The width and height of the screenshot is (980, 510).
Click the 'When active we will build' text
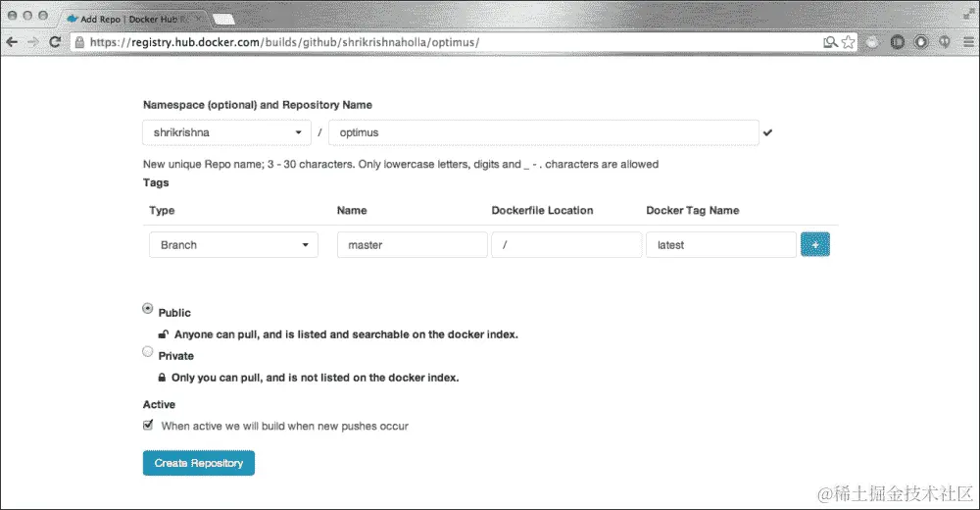284,427
